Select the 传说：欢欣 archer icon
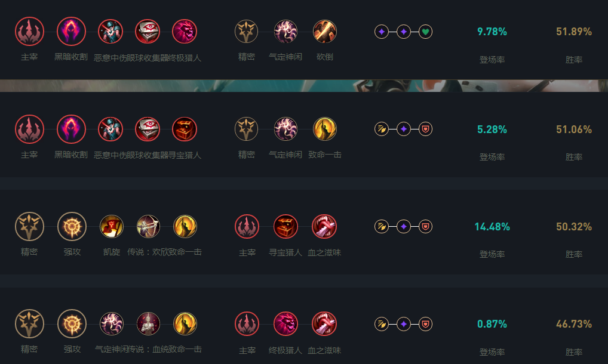 (148, 227)
